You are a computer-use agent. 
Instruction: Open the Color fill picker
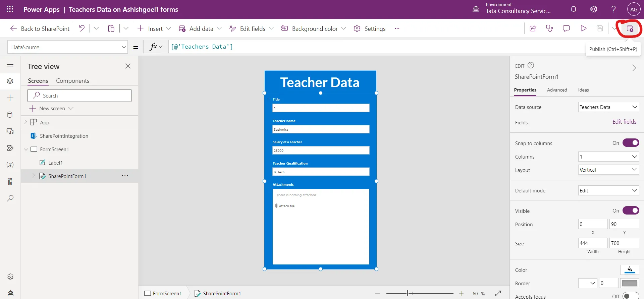pos(630,270)
